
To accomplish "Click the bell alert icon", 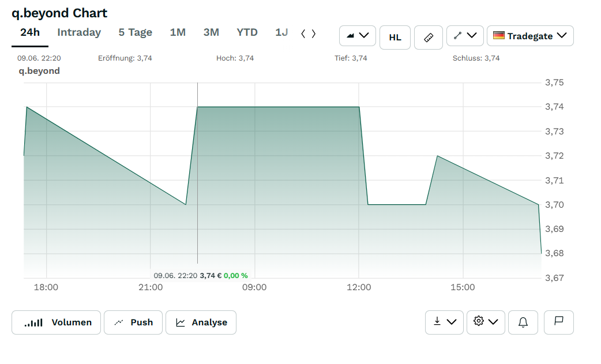I will (523, 322).
